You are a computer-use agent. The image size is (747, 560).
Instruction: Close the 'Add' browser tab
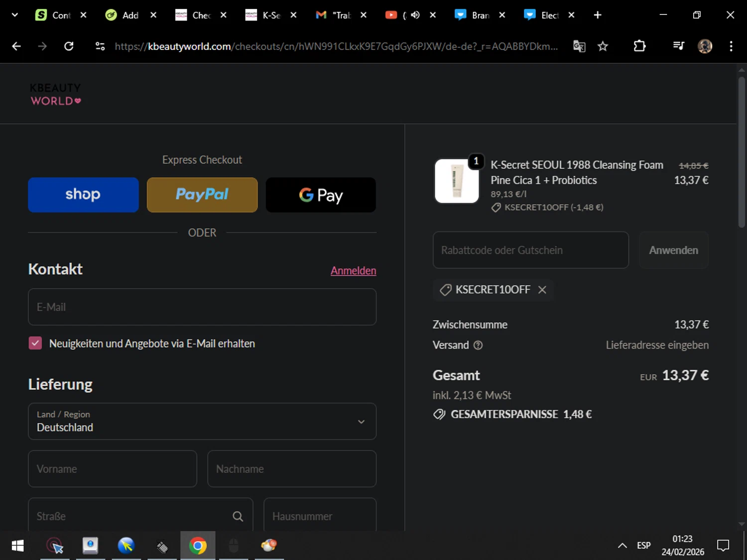tap(153, 15)
